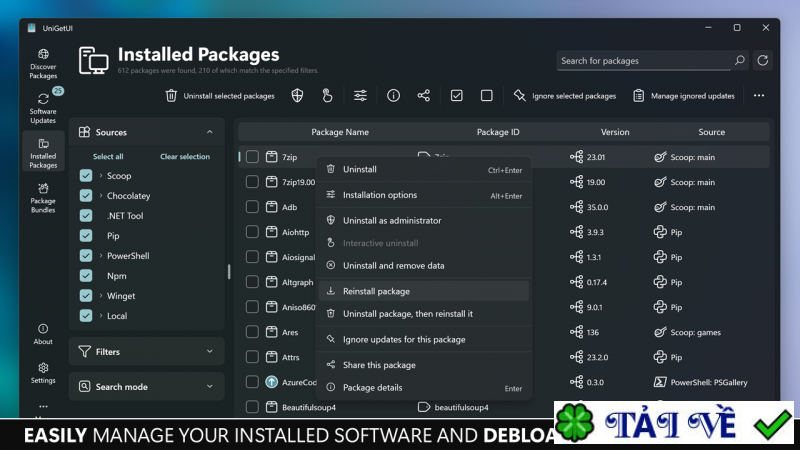Tick the checkbox for the Adb package

(x=253, y=207)
